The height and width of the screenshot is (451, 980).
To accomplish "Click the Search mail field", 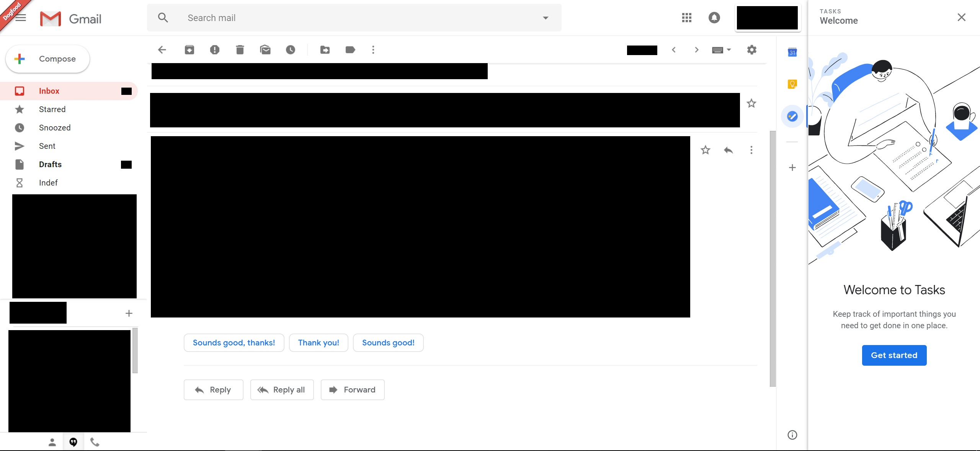I will pos(345,18).
